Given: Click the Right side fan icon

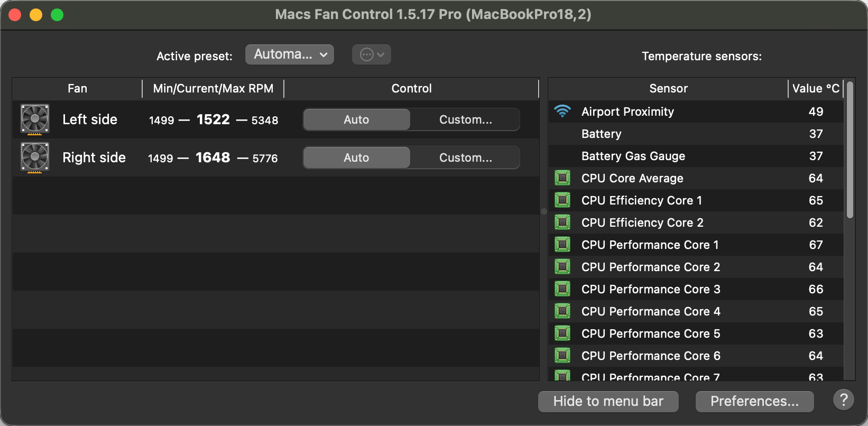Looking at the screenshot, I should tap(35, 158).
